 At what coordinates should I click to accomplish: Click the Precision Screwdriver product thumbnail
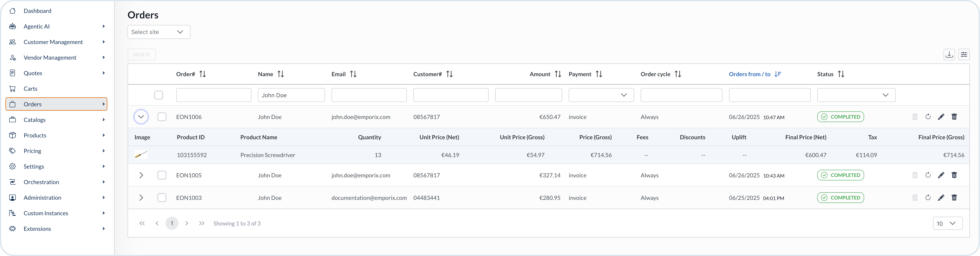click(x=141, y=155)
